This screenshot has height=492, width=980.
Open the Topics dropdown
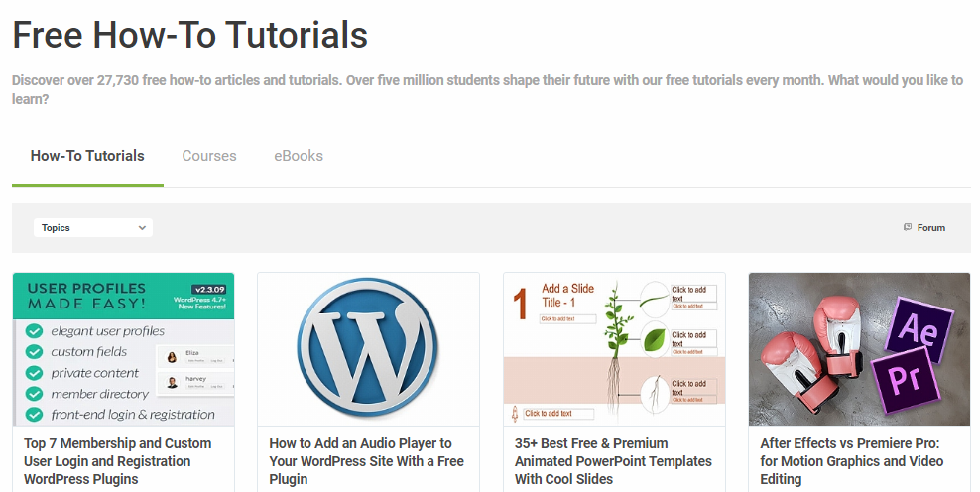coord(93,228)
